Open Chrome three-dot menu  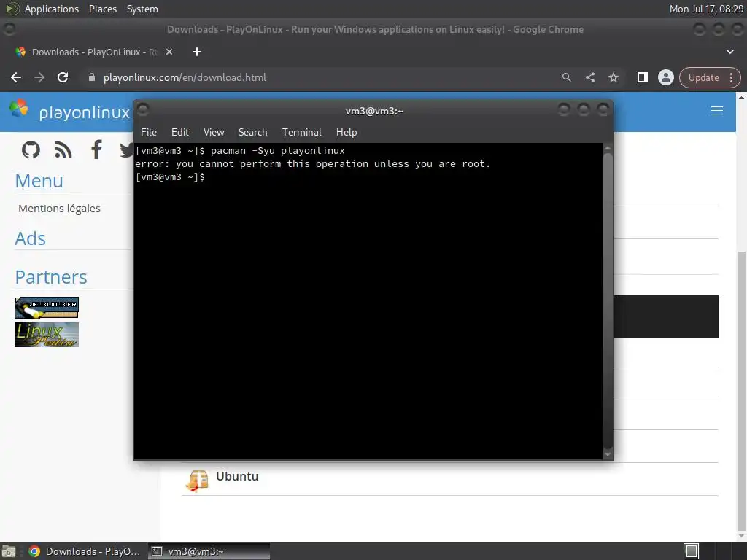click(x=731, y=77)
